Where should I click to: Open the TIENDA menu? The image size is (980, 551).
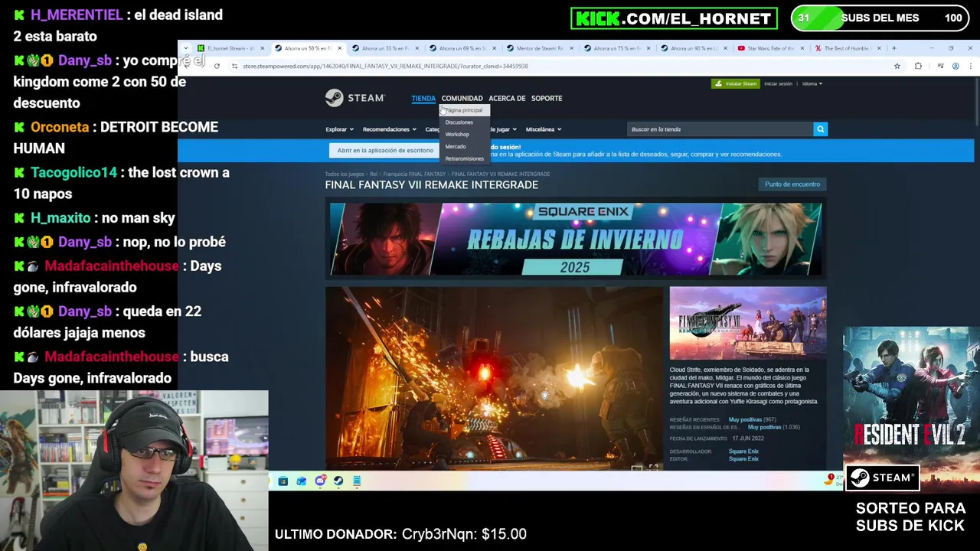coord(423,98)
